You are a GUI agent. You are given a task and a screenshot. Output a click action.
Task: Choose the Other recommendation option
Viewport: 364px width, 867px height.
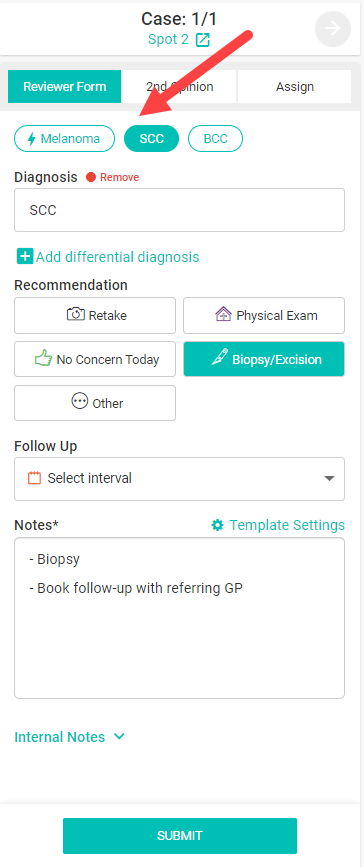tap(95, 403)
